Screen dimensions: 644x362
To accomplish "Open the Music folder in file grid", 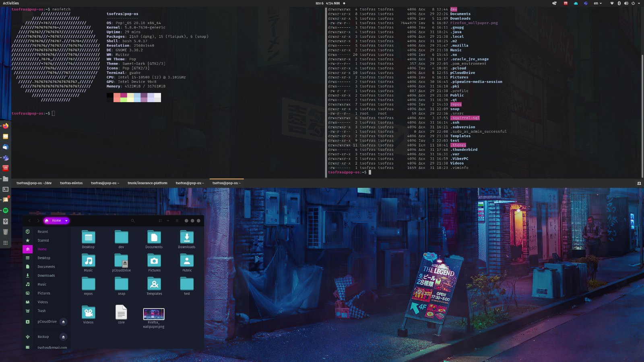I will click(x=88, y=263).
